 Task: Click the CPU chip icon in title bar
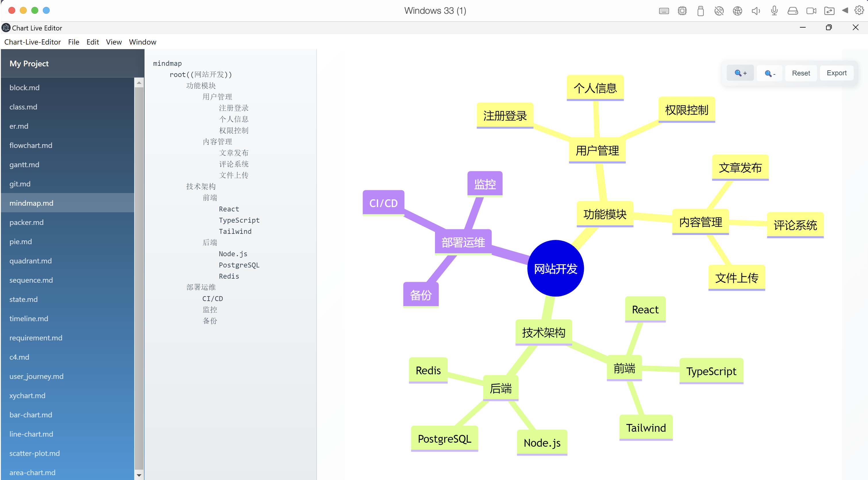pos(682,11)
